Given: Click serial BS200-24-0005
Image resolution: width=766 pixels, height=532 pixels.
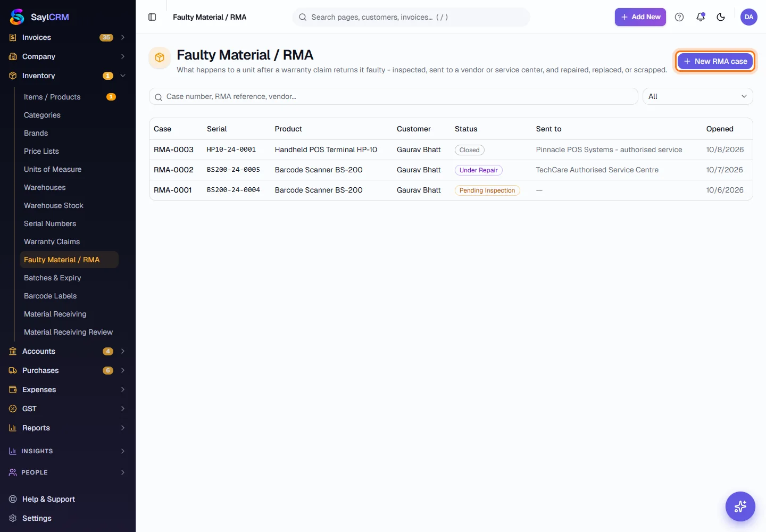Looking at the screenshot, I should [x=234, y=170].
